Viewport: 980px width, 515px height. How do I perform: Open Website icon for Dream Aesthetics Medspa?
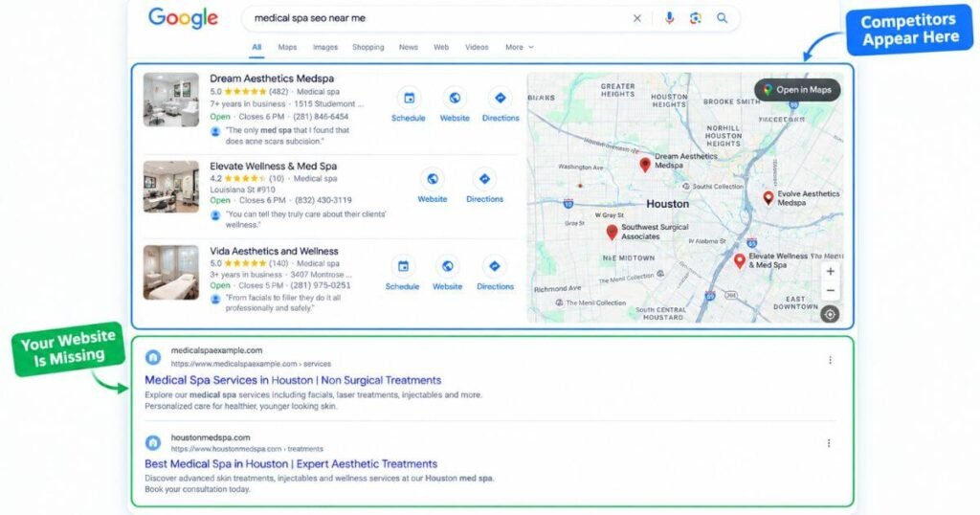[455, 99]
